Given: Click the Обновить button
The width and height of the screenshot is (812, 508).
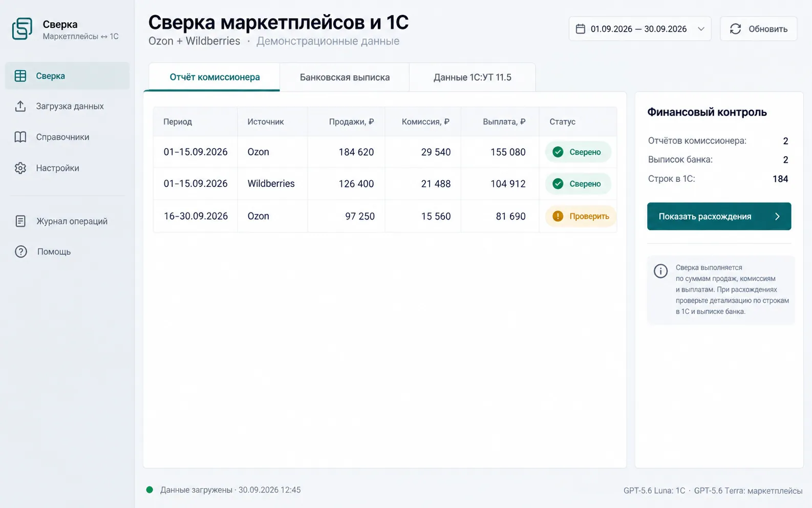Looking at the screenshot, I should coord(759,29).
